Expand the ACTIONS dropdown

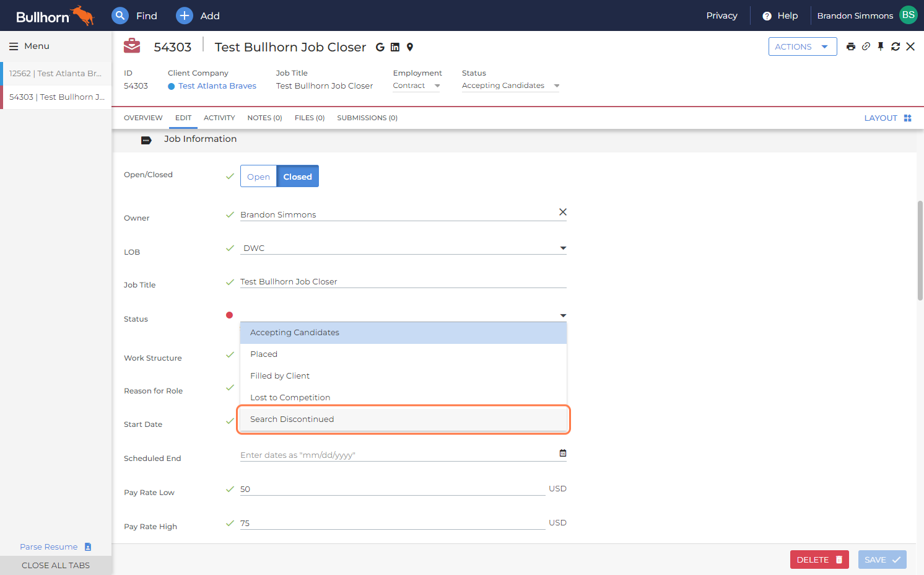(803, 46)
